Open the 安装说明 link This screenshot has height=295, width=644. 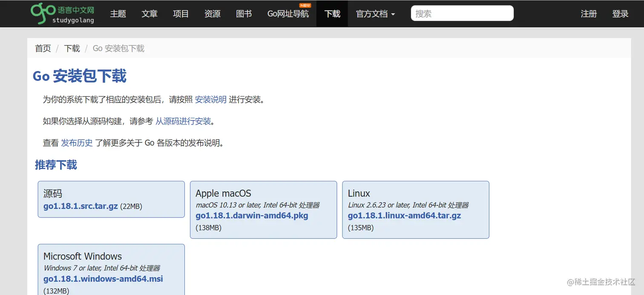[x=211, y=100]
